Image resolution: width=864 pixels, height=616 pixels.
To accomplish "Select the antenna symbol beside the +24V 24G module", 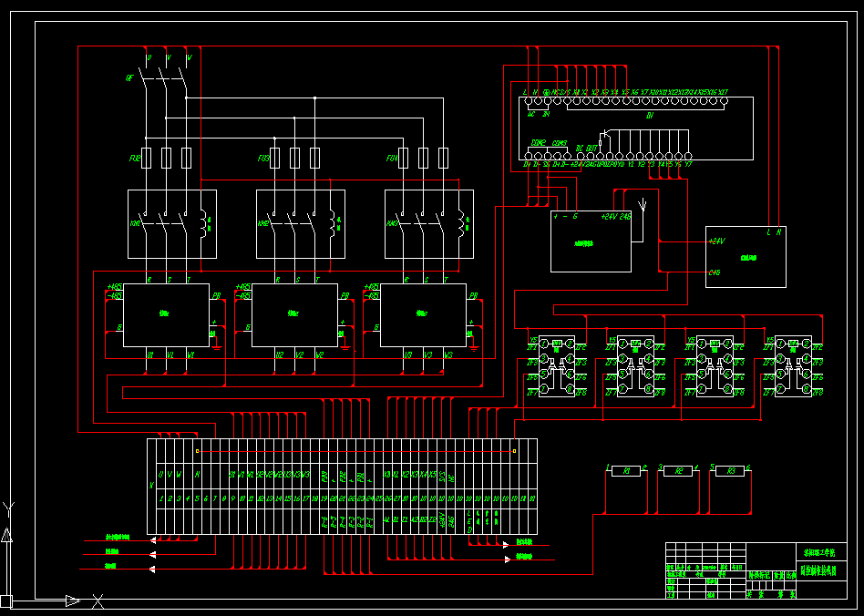I will [x=643, y=205].
